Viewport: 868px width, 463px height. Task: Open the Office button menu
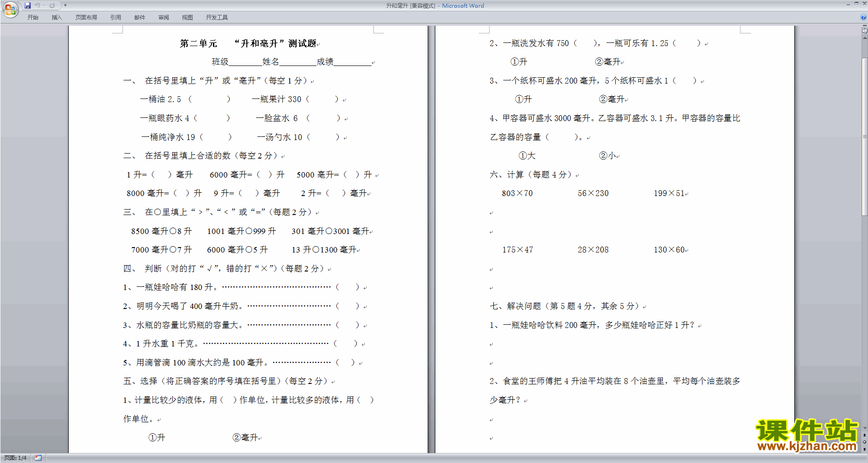click(x=10, y=9)
